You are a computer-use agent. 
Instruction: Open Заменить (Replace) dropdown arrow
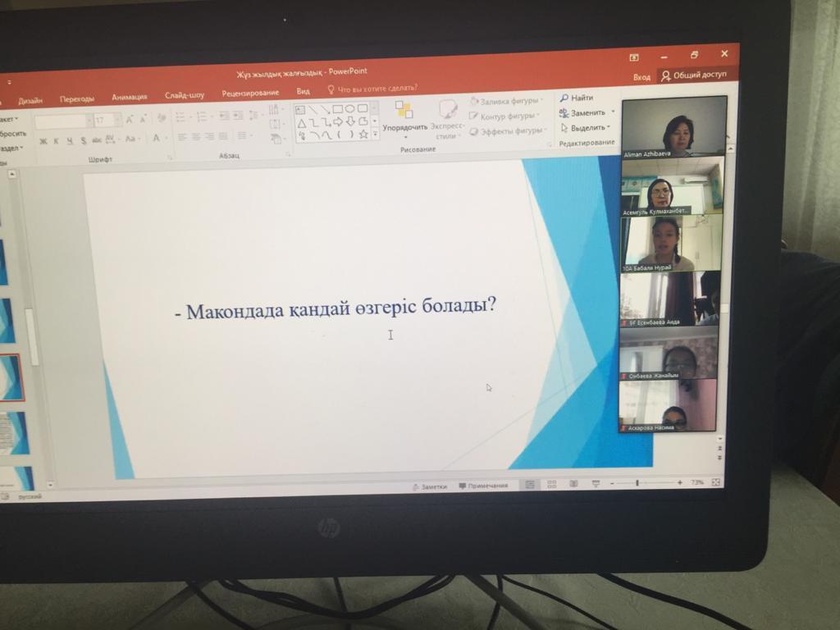tap(613, 112)
